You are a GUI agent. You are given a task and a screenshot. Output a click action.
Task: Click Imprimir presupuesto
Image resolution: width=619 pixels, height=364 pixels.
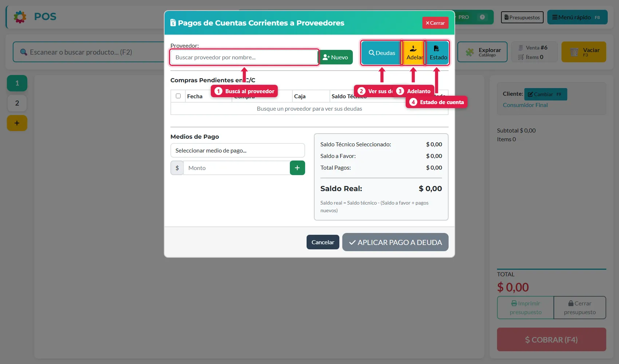pos(525,308)
